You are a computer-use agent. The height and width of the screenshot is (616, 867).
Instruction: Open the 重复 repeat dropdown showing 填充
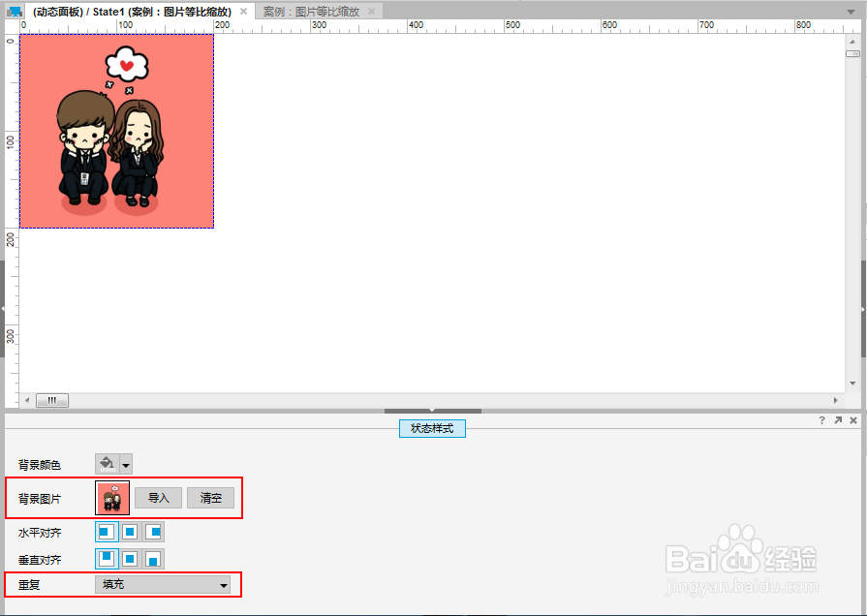point(163,584)
